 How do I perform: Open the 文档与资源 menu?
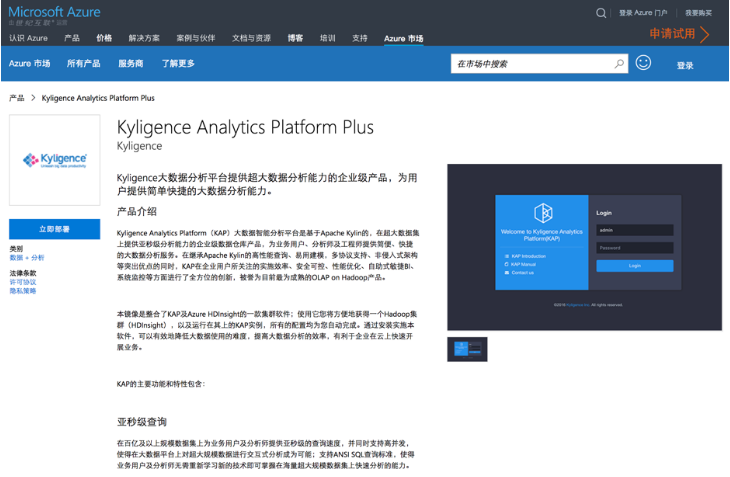pos(251,38)
